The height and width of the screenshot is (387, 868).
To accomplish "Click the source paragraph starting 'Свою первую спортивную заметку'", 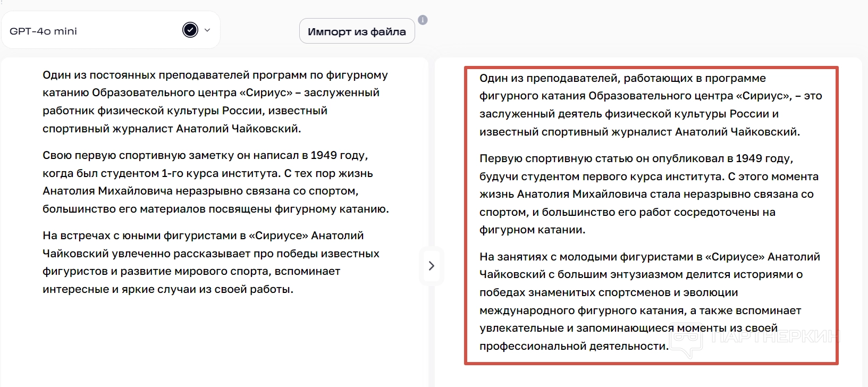I will pyautogui.click(x=215, y=182).
